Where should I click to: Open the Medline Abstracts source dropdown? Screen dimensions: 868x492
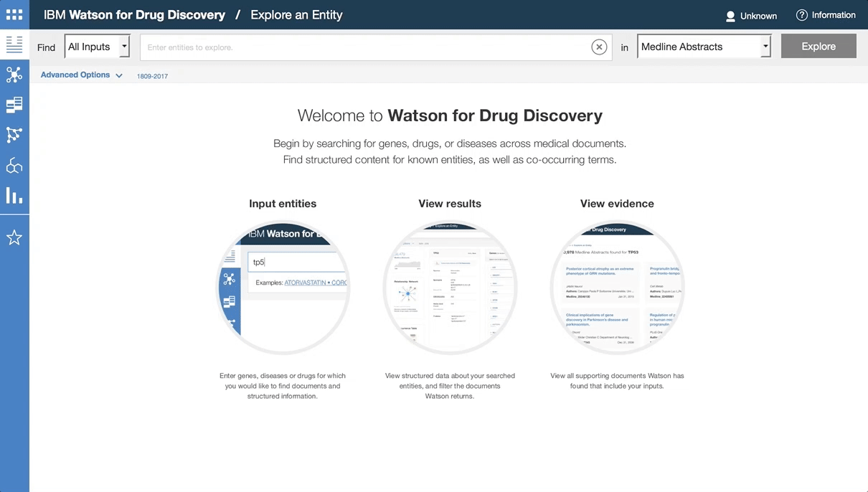click(x=704, y=47)
